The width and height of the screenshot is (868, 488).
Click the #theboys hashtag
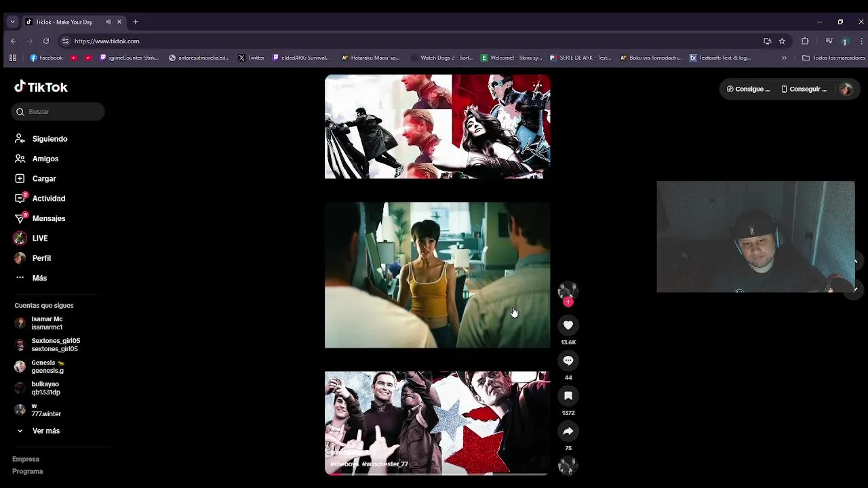point(344,464)
